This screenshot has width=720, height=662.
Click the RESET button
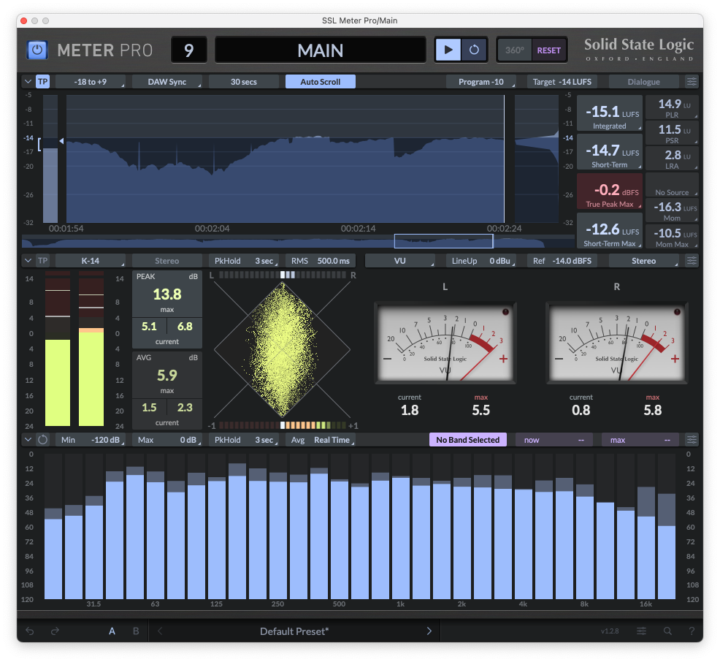pyautogui.click(x=549, y=50)
